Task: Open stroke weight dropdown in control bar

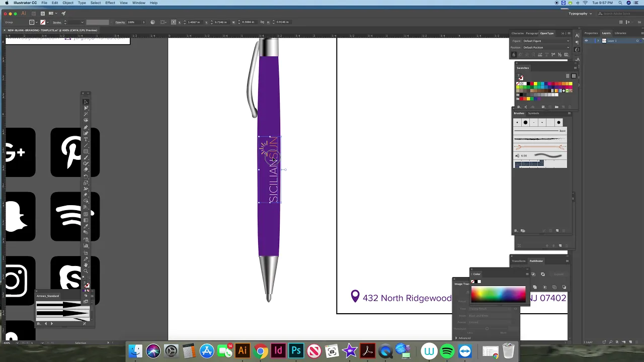Action: (x=82, y=22)
